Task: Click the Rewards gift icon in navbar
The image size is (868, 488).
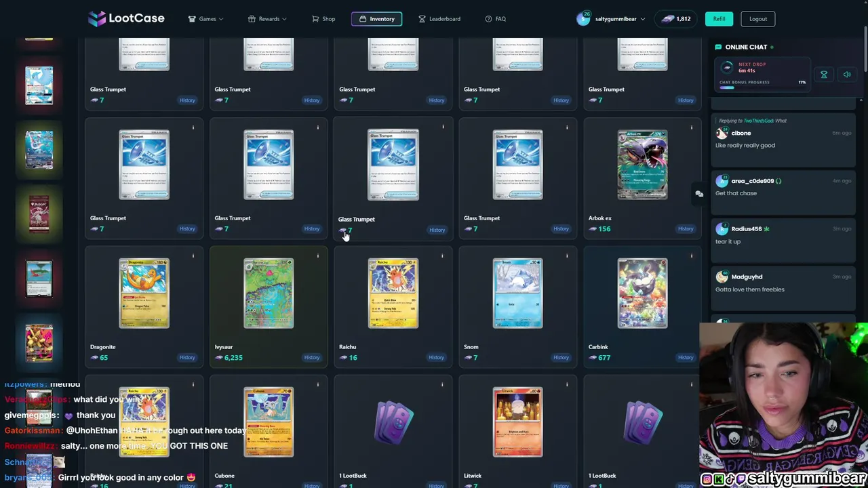Action: coord(252,19)
